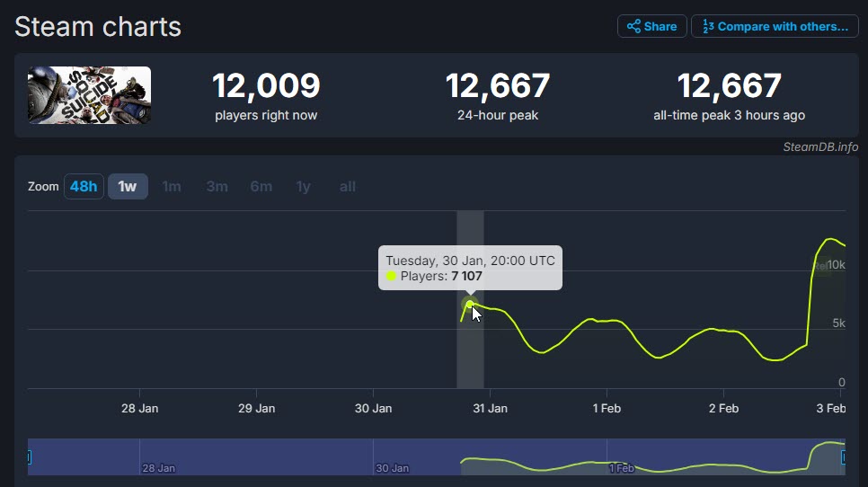868x487 pixels.
Task: Click the highlighted 7 107 players data point
Action: pyautogui.click(x=469, y=305)
